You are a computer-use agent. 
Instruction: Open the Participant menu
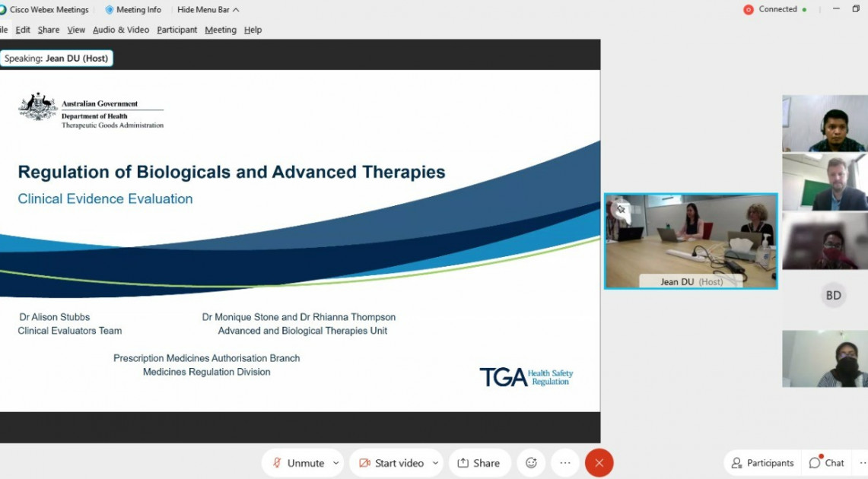point(176,30)
